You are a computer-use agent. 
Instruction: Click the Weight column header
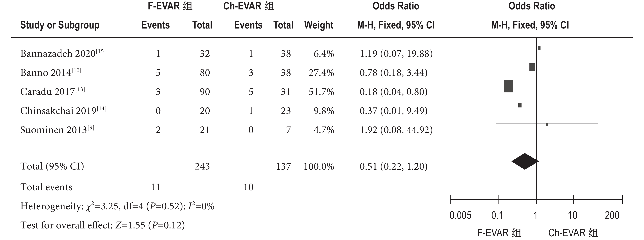coord(319,25)
